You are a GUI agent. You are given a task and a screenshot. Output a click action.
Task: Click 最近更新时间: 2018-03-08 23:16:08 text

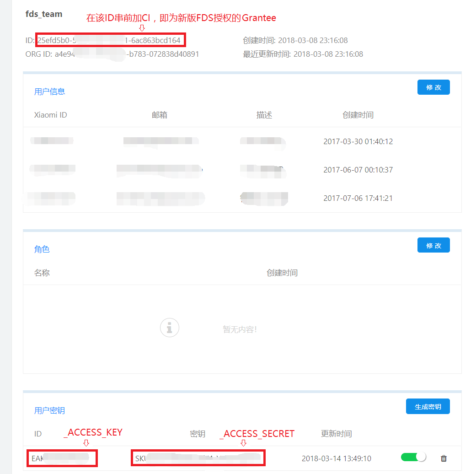303,54
